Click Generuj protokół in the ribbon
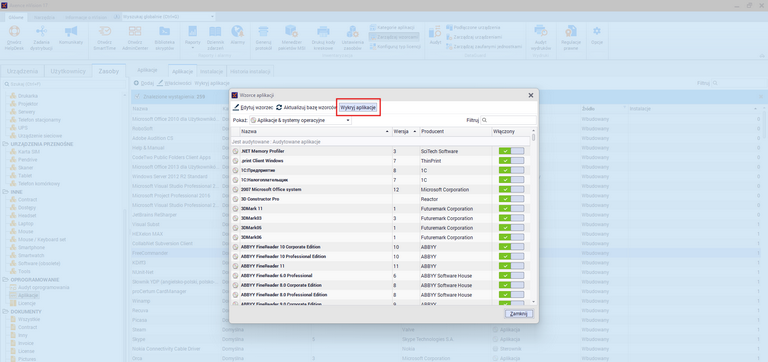 point(263,38)
